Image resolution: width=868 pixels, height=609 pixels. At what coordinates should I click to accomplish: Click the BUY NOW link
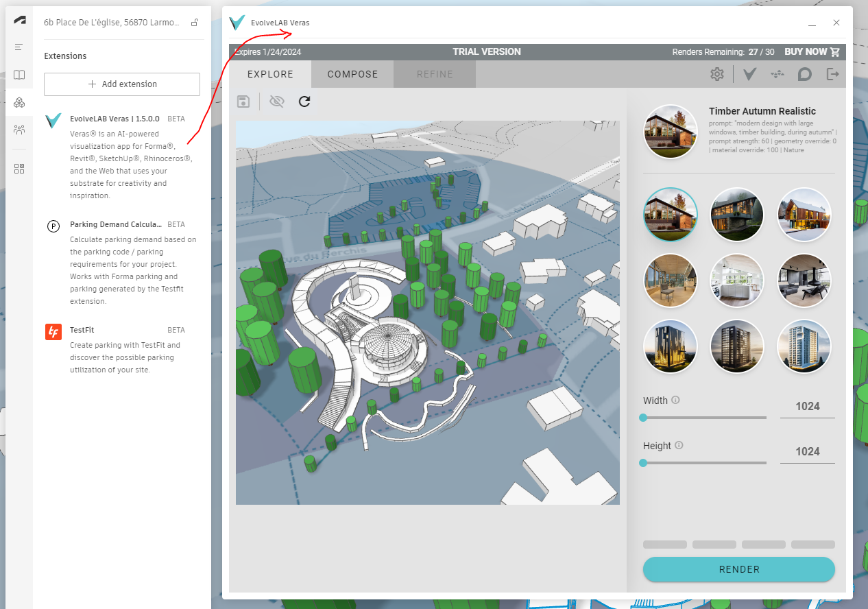pos(806,52)
